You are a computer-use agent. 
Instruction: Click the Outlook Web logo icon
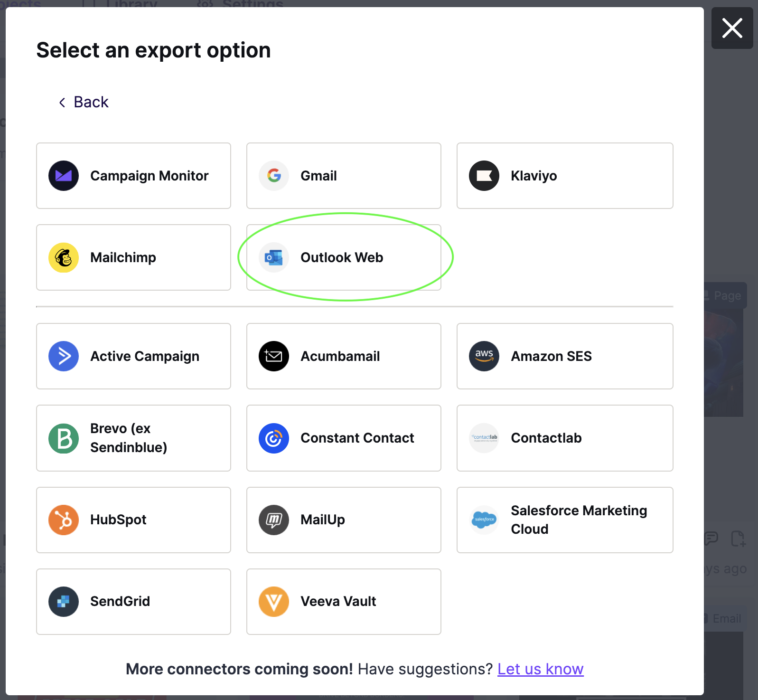pos(274,257)
